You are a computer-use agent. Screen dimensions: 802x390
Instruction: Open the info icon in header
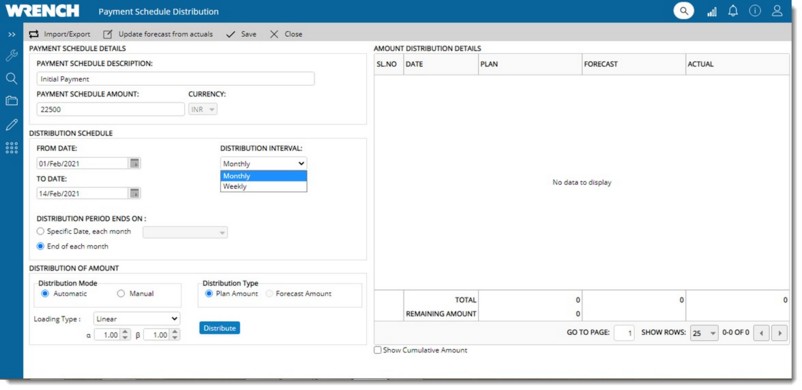755,11
